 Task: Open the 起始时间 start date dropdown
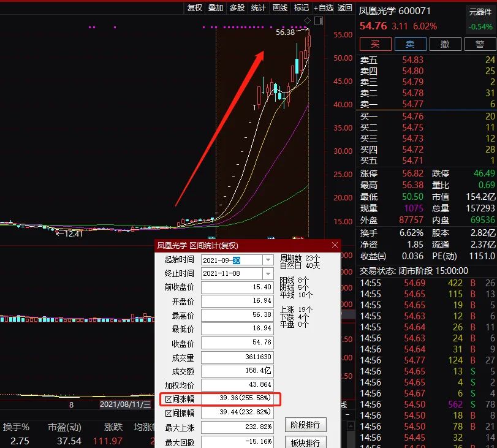[268, 259]
